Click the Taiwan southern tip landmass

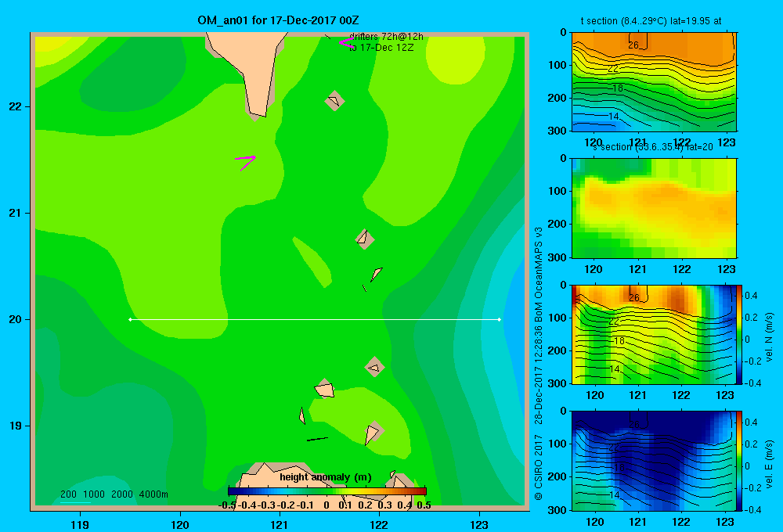[x=251, y=70]
